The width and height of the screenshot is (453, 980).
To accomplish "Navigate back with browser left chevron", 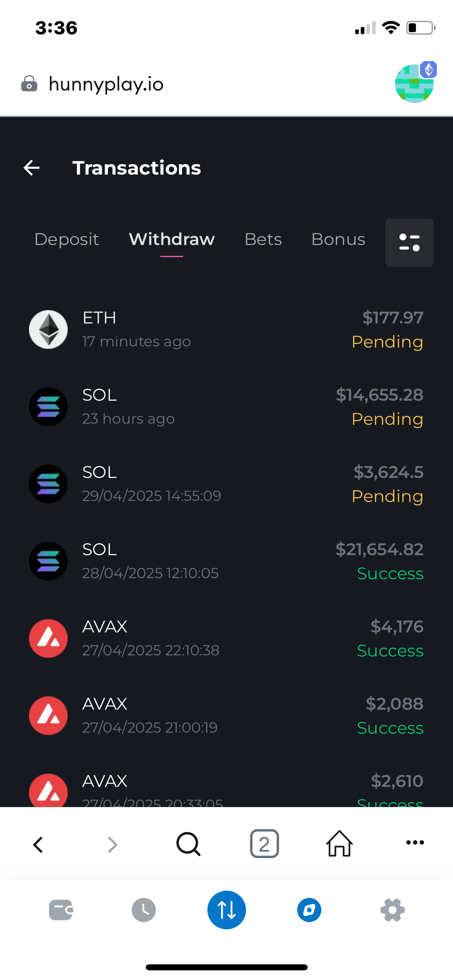I will (38, 844).
